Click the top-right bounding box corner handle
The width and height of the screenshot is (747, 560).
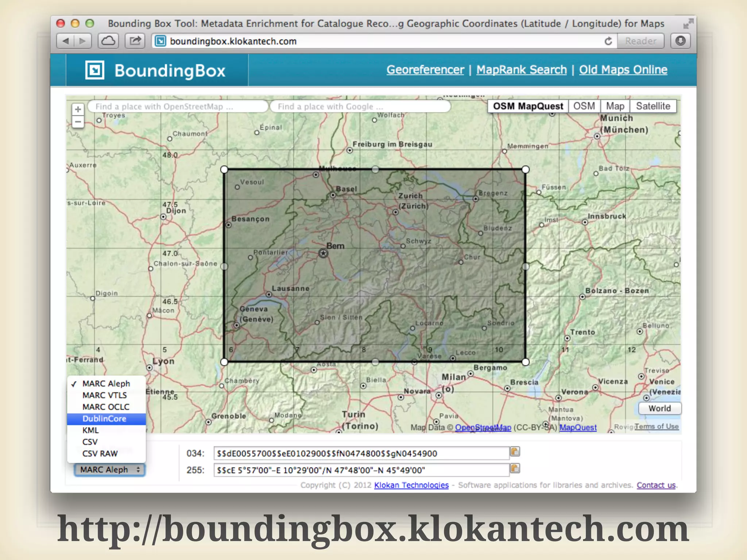coord(526,170)
